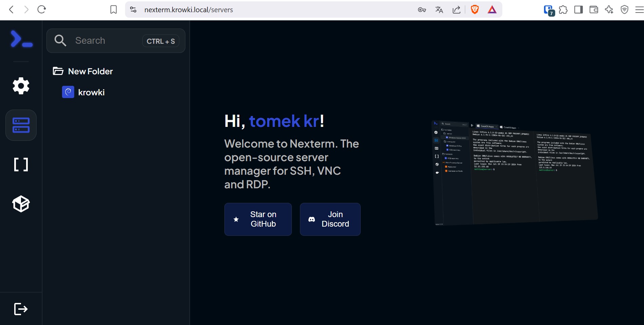The height and width of the screenshot is (325, 644).
Task: Click the browser forward arrow
Action: 26,9
